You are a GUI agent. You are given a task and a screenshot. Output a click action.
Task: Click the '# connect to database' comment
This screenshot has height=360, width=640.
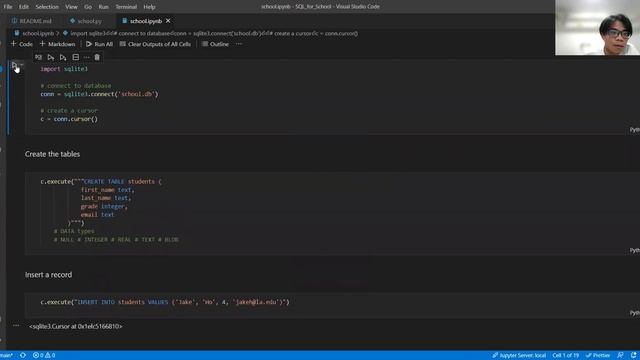pyautogui.click(x=76, y=86)
